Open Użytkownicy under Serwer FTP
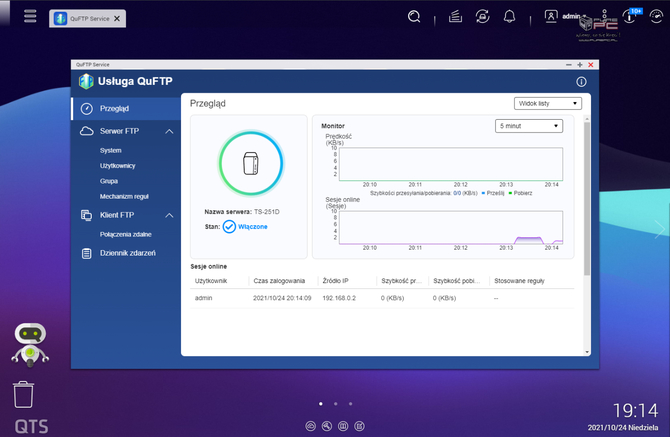This screenshot has height=437, width=670. pos(118,166)
